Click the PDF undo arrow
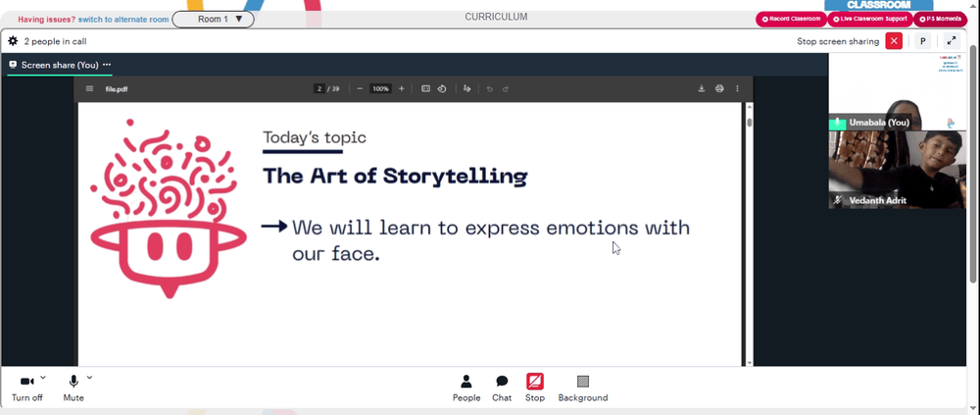The height and width of the screenshot is (415, 980). [489, 89]
